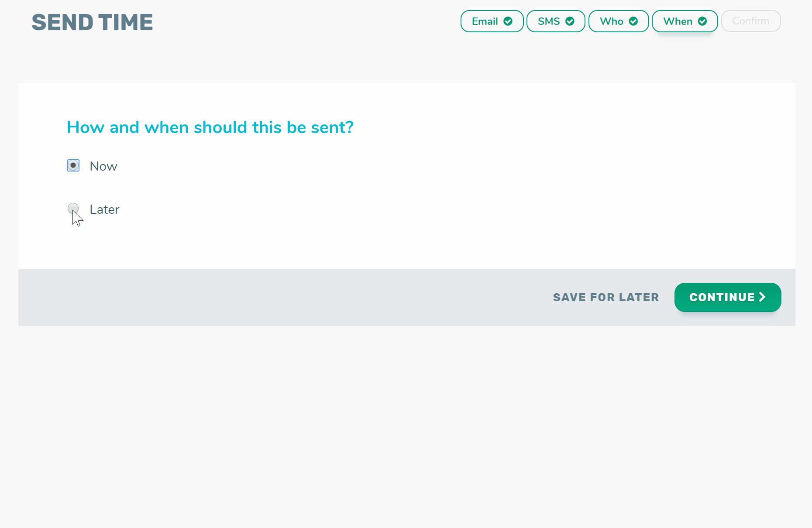
Task: Click the When label text in step bar
Action: 678,21
